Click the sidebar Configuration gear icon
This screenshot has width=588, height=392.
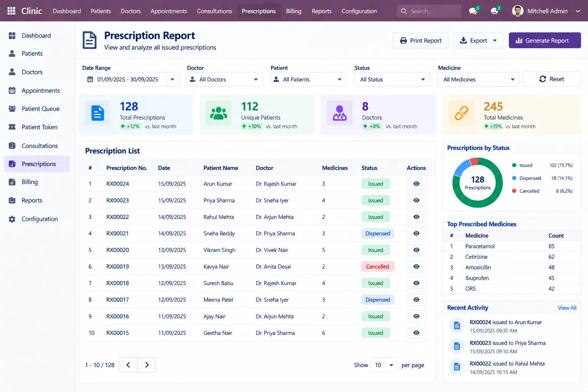click(12, 219)
